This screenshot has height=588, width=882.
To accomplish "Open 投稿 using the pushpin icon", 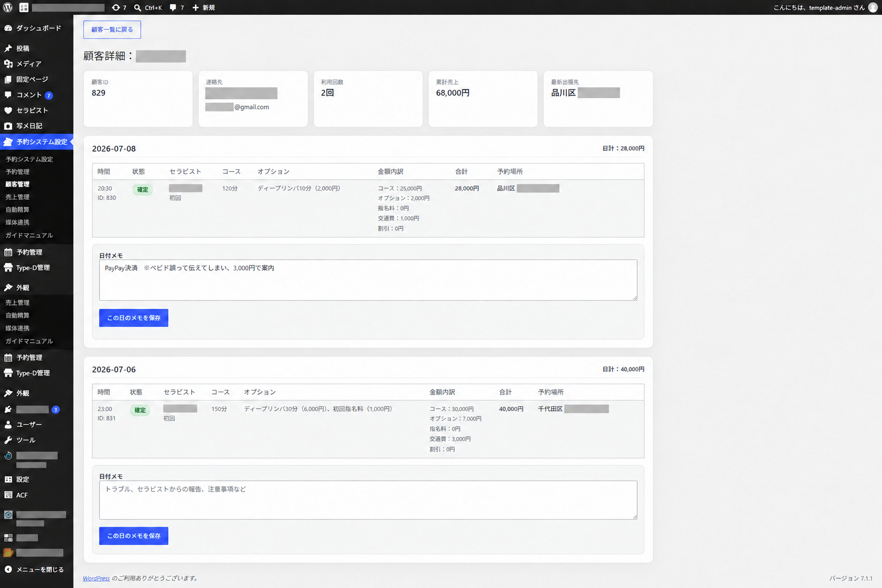I will coord(8,48).
